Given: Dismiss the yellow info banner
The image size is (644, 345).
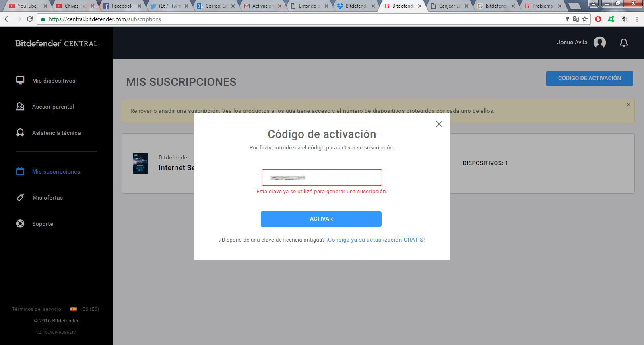Looking at the screenshot, I should click(x=628, y=105).
